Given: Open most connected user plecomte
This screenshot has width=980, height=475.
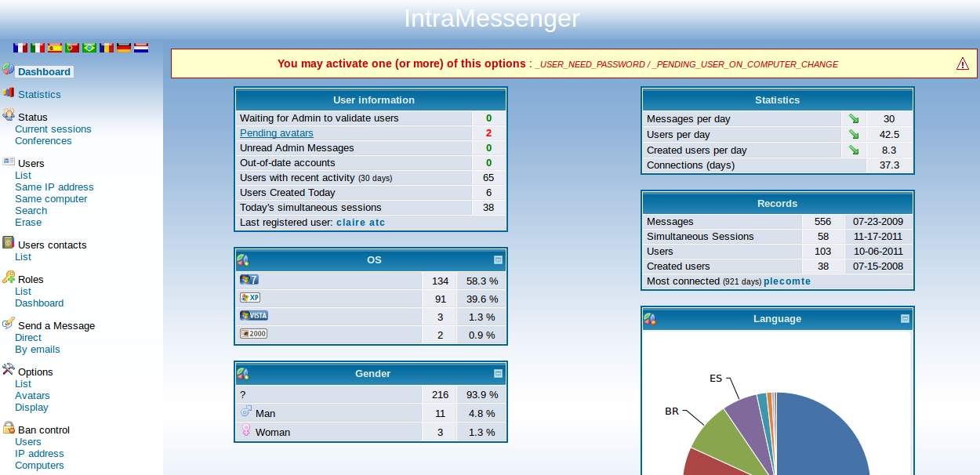Looking at the screenshot, I should click(x=787, y=281).
